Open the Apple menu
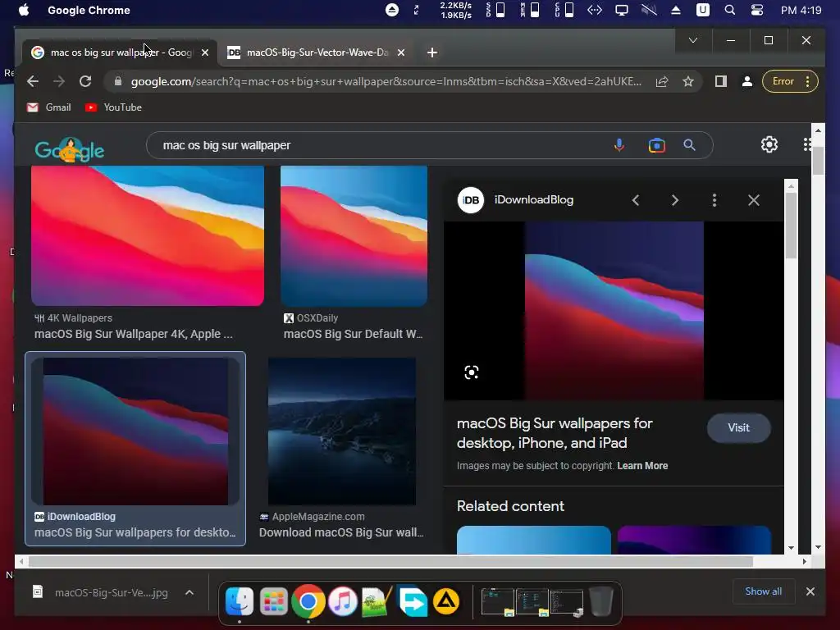840x630 pixels. (24, 10)
